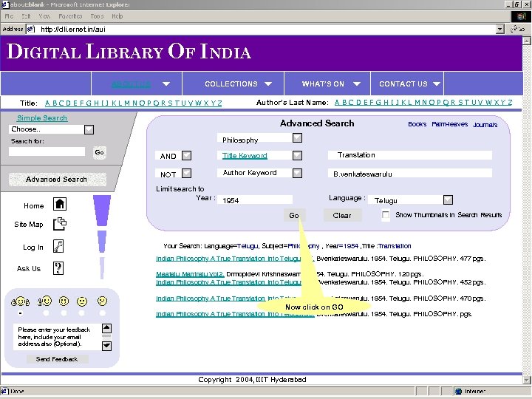Open the AND operator dropdown

186,155
